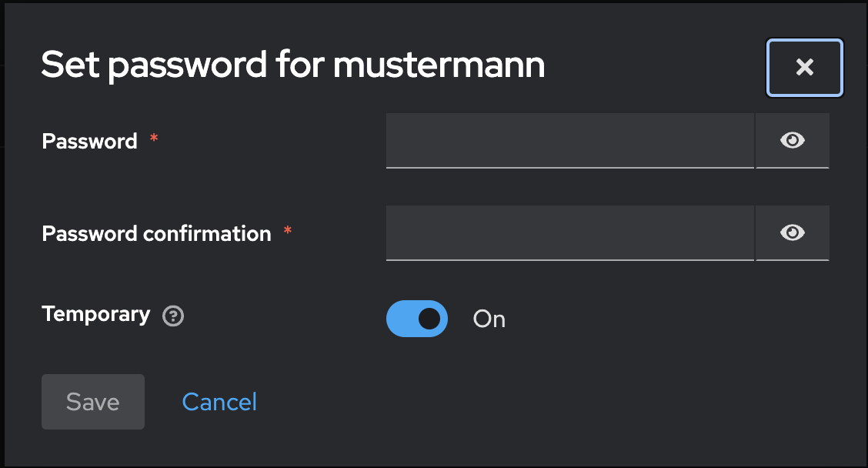868x468 pixels.
Task: Dismiss the dialog with the X icon
Action: click(805, 68)
